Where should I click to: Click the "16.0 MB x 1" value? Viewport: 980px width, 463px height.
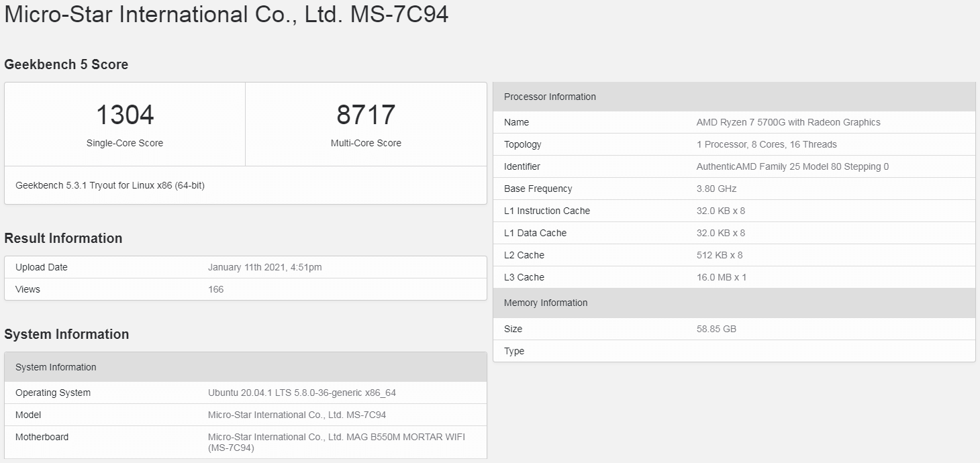pyautogui.click(x=722, y=277)
